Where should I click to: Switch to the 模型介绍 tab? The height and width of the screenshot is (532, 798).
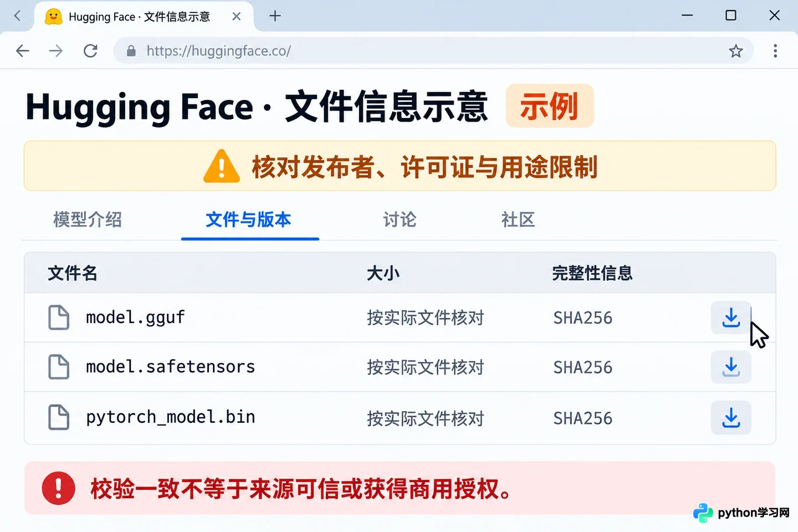tap(88, 219)
